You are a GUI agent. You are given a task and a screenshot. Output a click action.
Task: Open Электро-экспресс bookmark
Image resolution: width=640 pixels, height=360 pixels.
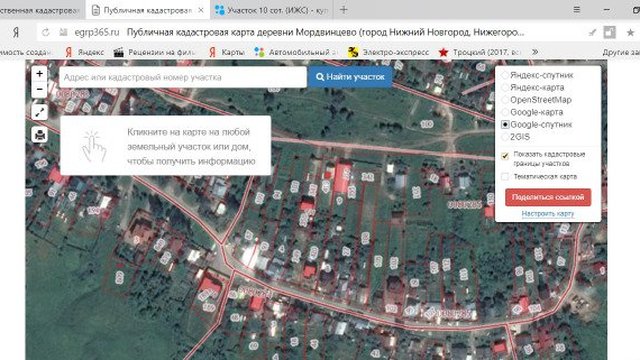point(388,52)
